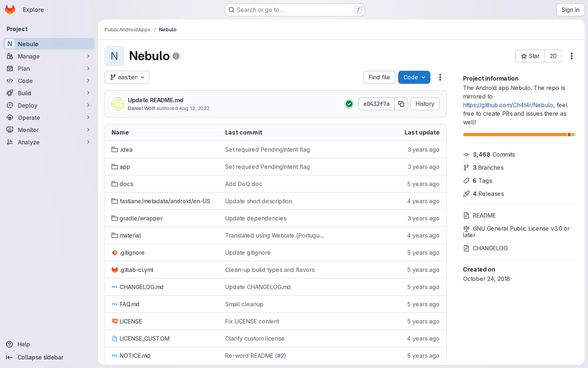Open the CHANGELOG link in project information
Screen dimensions: 588x368
coord(490,248)
